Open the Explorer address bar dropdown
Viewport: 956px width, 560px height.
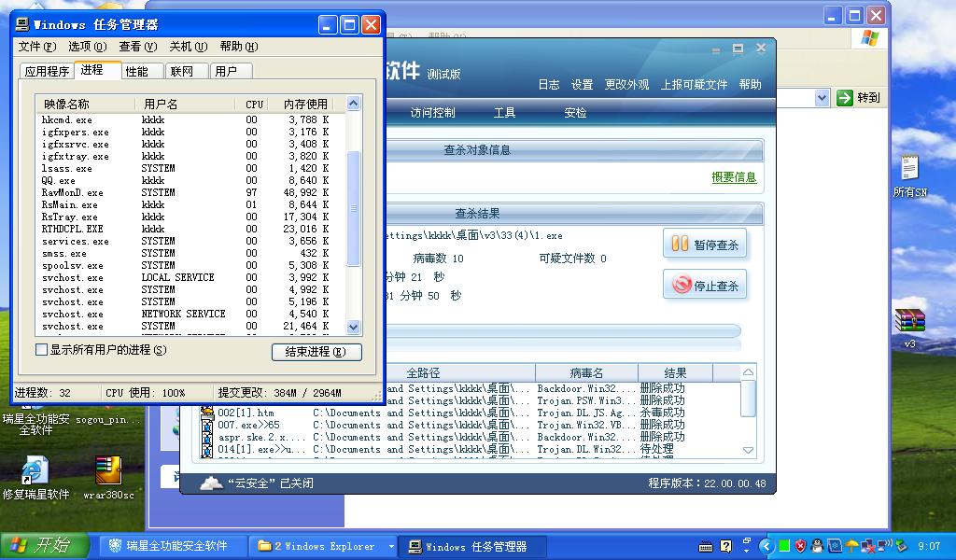pos(822,97)
